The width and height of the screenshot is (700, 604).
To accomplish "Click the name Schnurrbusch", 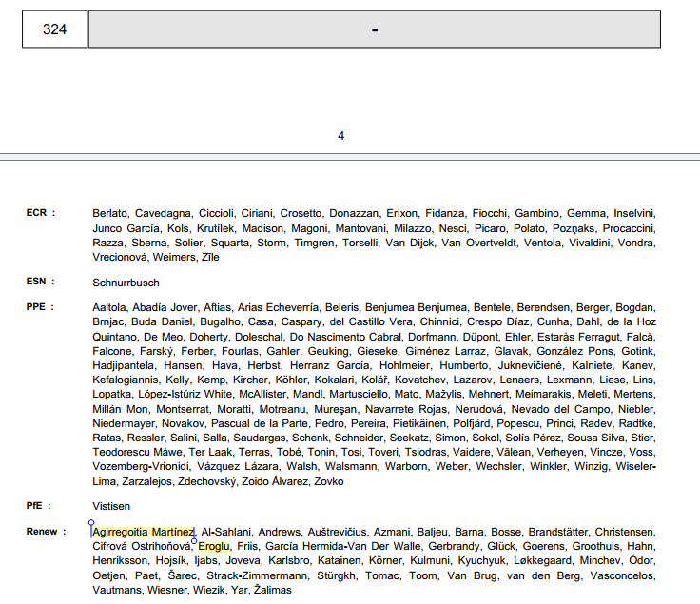I will click(x=126, y=283).
